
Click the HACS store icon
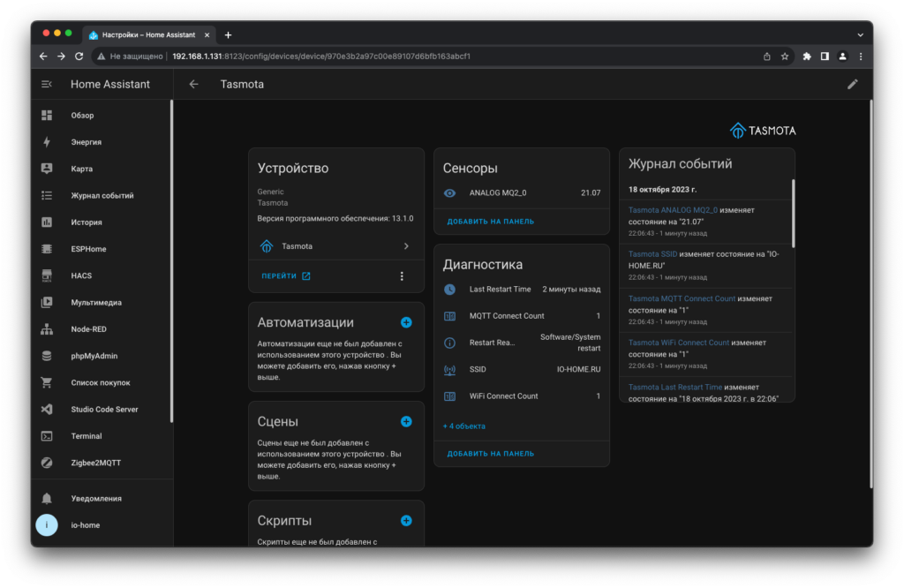click(x=47, y=275)
